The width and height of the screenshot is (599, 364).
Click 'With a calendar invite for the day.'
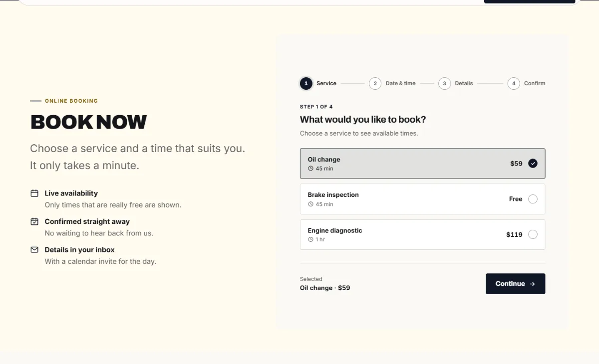click(x=100, y=261)
